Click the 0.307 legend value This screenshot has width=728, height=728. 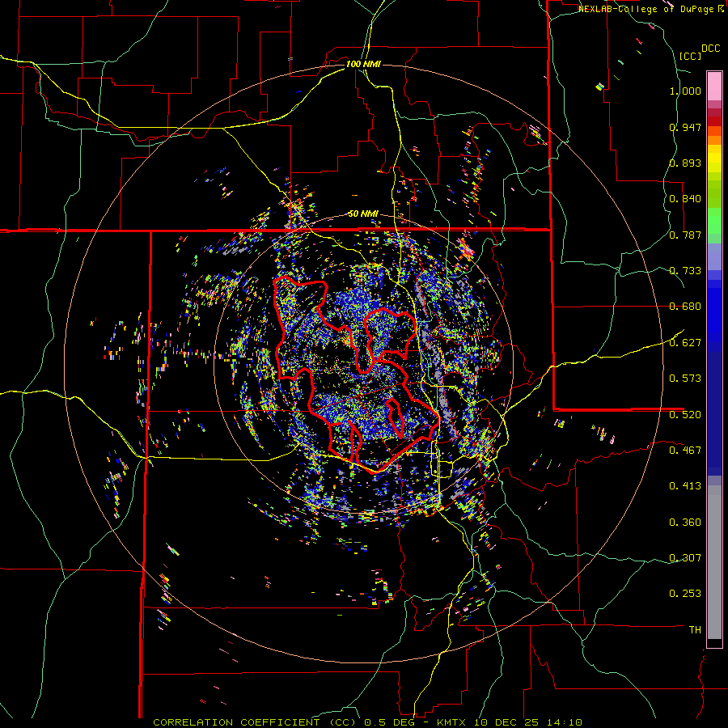click(x=685, y=558)
